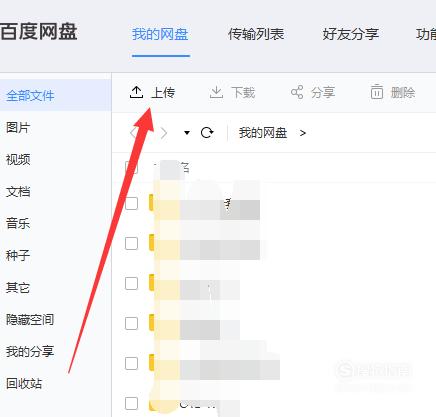Open the 我的网盘 tab
436x417 pixels.
(160, 34)
